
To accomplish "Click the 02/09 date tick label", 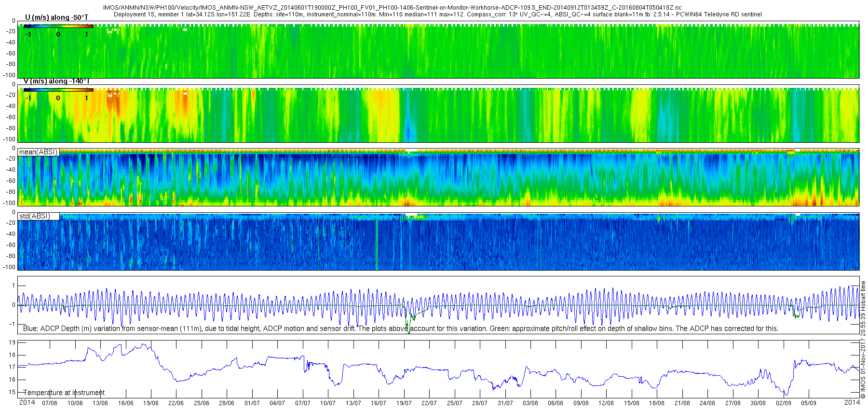I will [x=784, y=403].
